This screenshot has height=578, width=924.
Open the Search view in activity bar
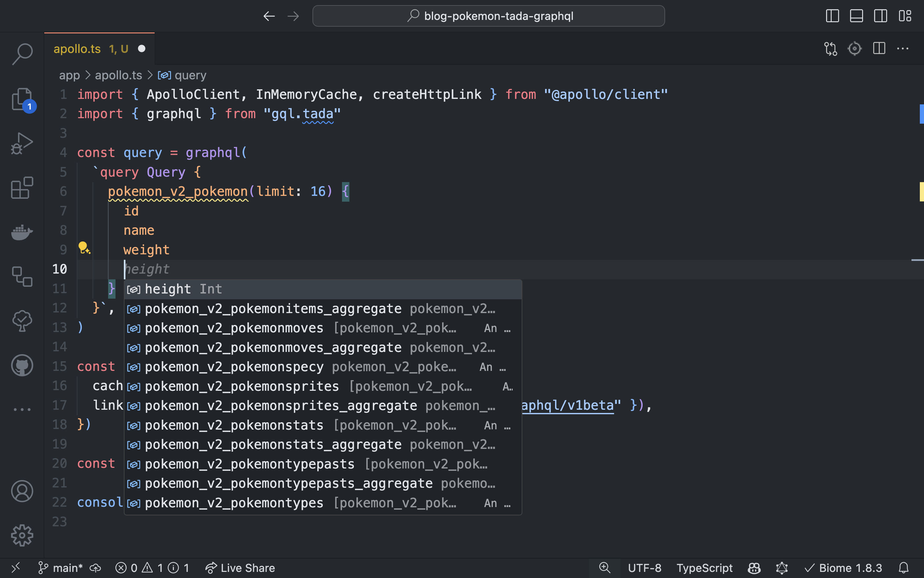(x=22, y=54)
